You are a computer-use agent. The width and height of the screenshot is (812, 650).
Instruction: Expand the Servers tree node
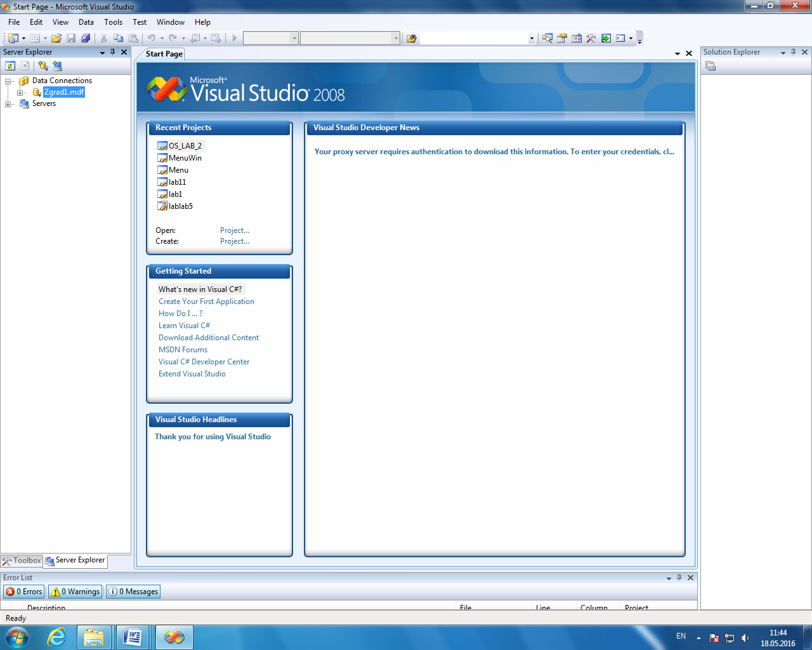pos(8,104)
